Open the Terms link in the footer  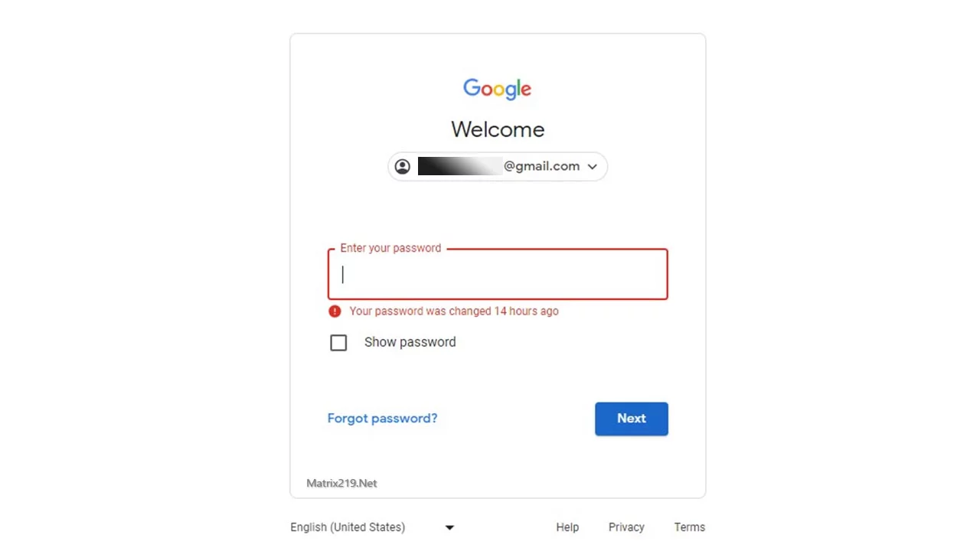tap(689, 527)
